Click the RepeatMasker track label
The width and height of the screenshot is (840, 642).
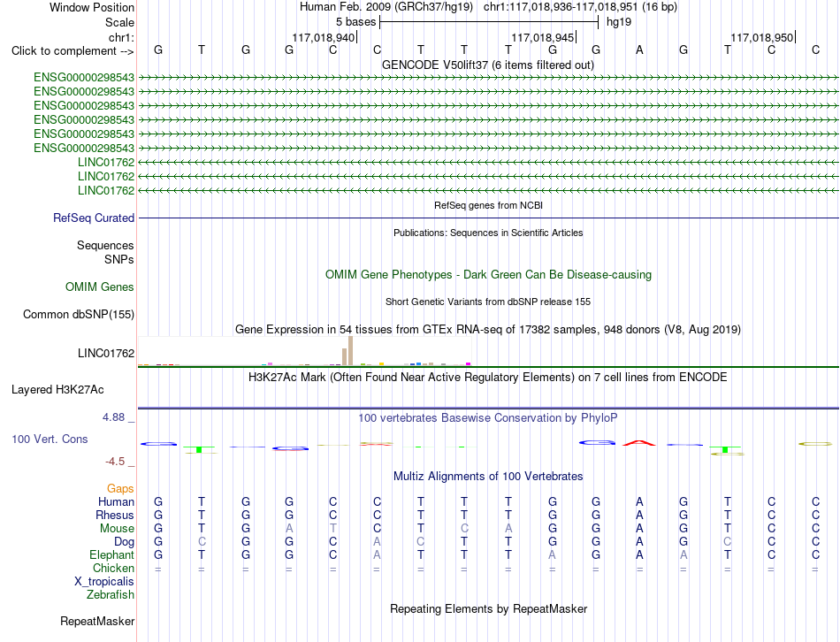coord(97,621)
